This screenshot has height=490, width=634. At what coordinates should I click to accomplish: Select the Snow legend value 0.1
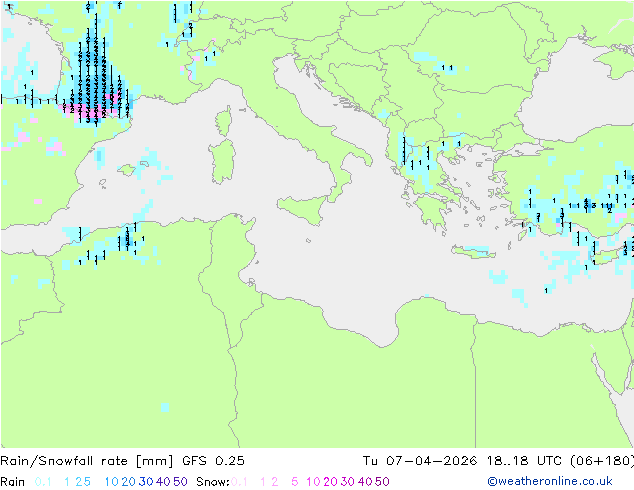click(239, 482)
